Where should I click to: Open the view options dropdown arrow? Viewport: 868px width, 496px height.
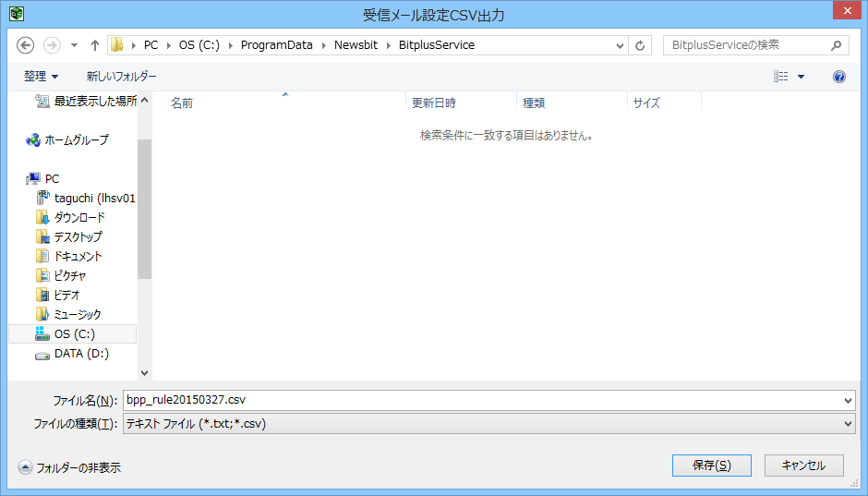pyautogui.click(x=801, y=77)
